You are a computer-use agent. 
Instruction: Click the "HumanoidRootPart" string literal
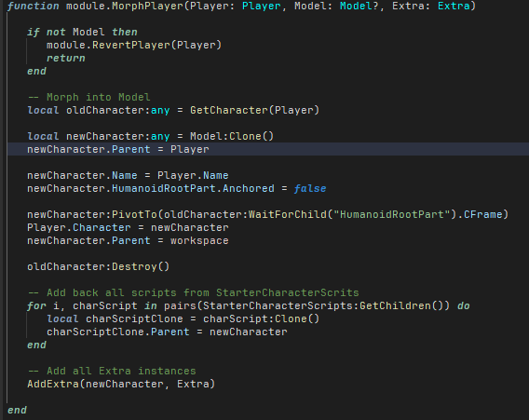391,214
